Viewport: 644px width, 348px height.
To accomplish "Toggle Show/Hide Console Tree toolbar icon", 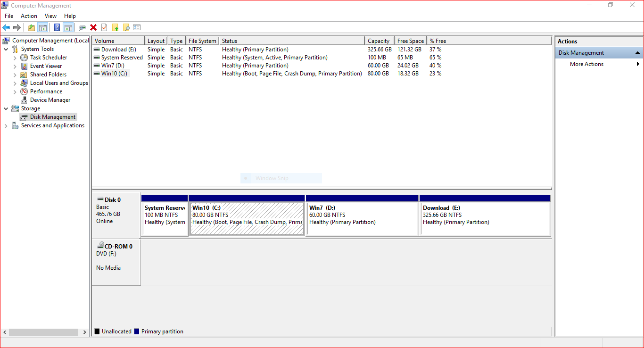I will tap(42, 28).
